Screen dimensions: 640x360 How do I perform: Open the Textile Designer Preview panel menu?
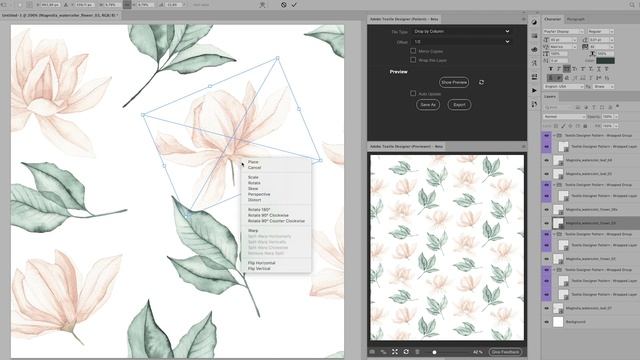pyautogui.click(x=524, y=146)
